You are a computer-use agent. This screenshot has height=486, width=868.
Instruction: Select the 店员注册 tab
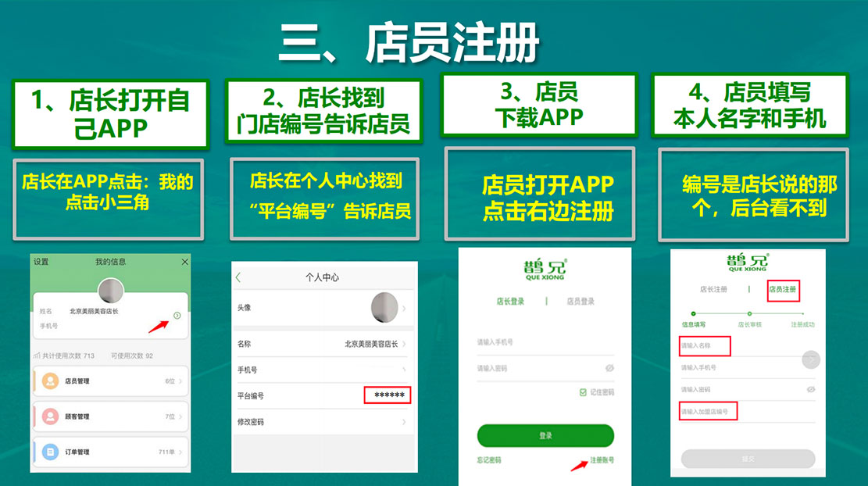coord(783,290)
